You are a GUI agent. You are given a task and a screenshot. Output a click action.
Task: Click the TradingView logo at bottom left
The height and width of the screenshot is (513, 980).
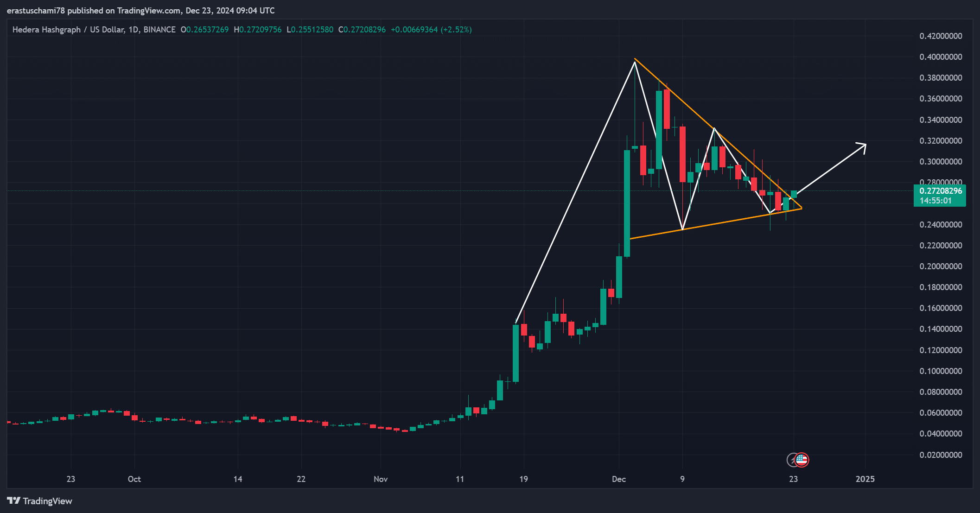click(40, 501)
